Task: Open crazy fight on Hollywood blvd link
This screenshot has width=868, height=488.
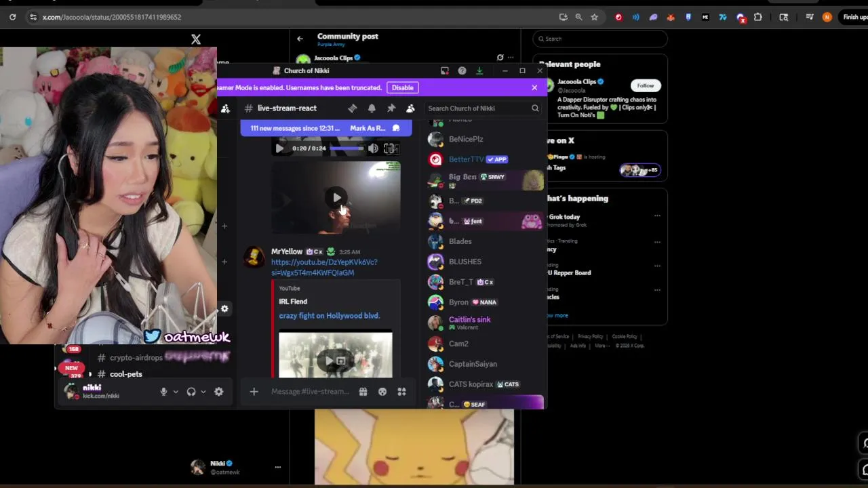Action: coord(329,316)
